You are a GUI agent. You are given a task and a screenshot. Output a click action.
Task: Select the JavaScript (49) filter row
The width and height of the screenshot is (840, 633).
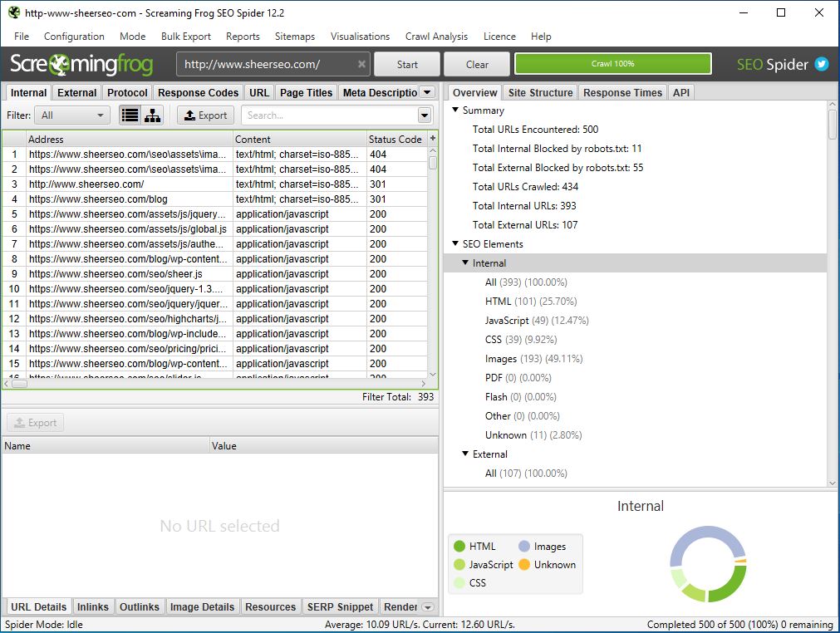tap(537, 321)
